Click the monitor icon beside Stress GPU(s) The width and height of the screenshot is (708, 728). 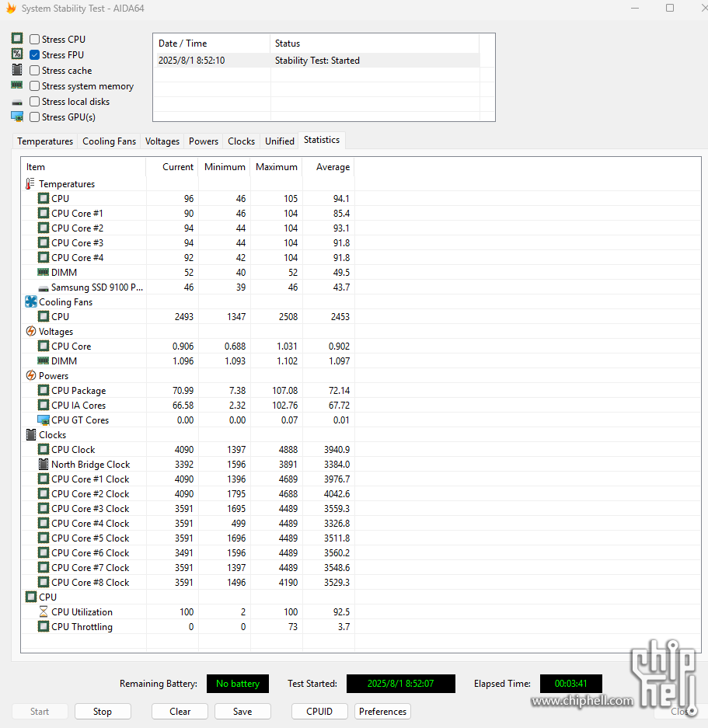pyautogui.click(x=17, y=117)
